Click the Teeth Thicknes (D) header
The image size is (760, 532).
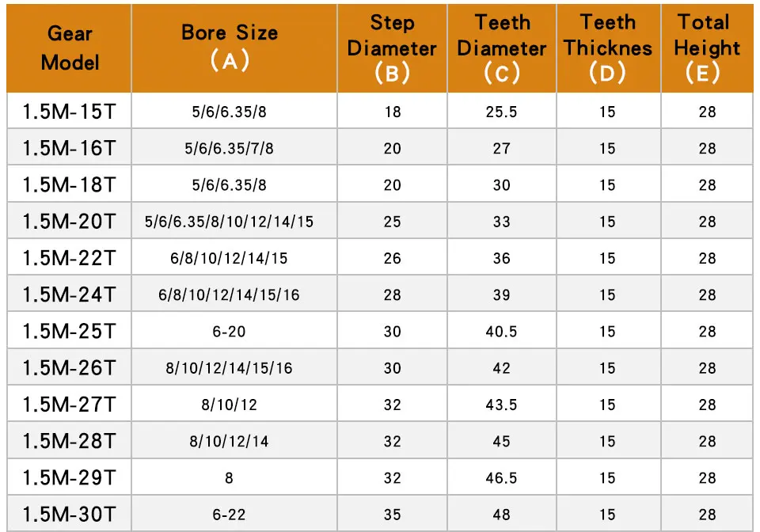(x=609, y=48)
